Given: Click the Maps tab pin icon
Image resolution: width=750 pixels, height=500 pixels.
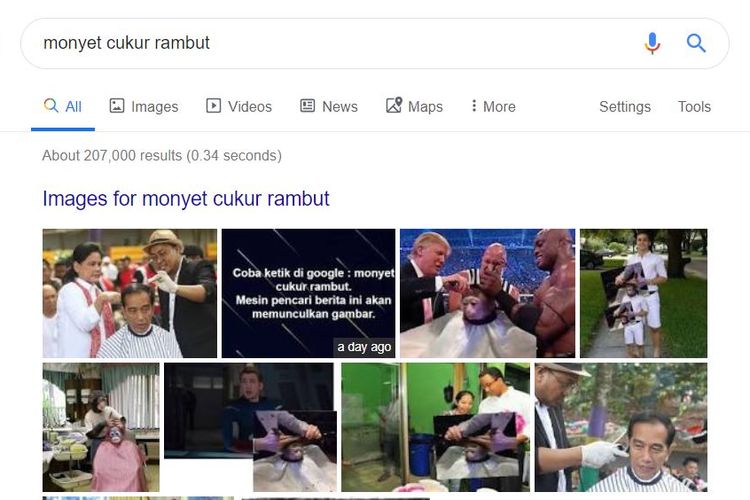Looking at the screenshot, I should [x=394, y=105].
